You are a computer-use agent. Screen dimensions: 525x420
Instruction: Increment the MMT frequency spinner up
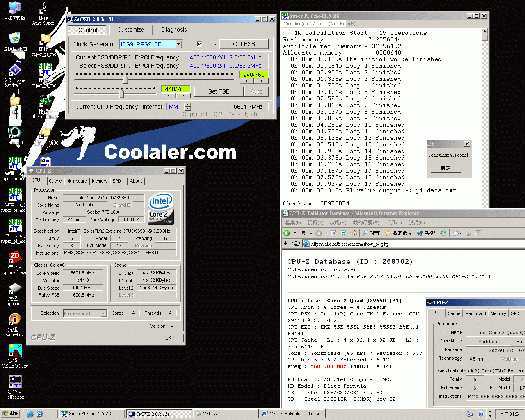coord(188,105)
